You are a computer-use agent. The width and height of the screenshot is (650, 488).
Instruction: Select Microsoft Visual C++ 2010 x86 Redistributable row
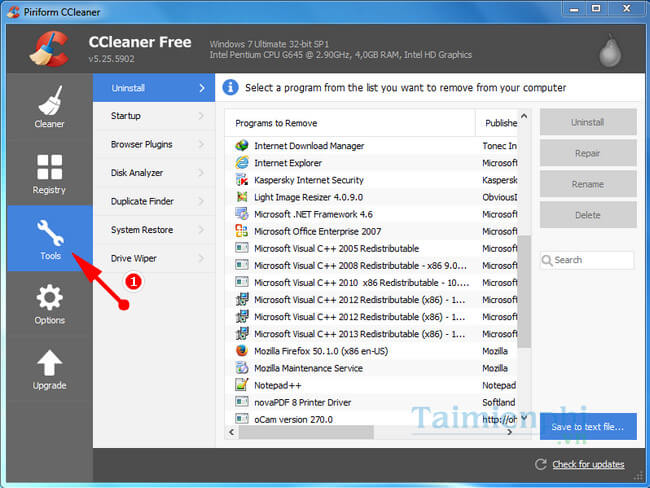371,282
